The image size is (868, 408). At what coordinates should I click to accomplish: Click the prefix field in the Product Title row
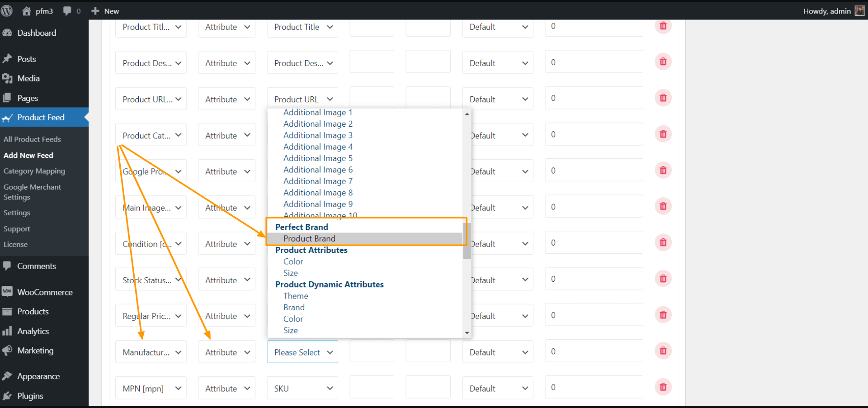pos(372,27)
